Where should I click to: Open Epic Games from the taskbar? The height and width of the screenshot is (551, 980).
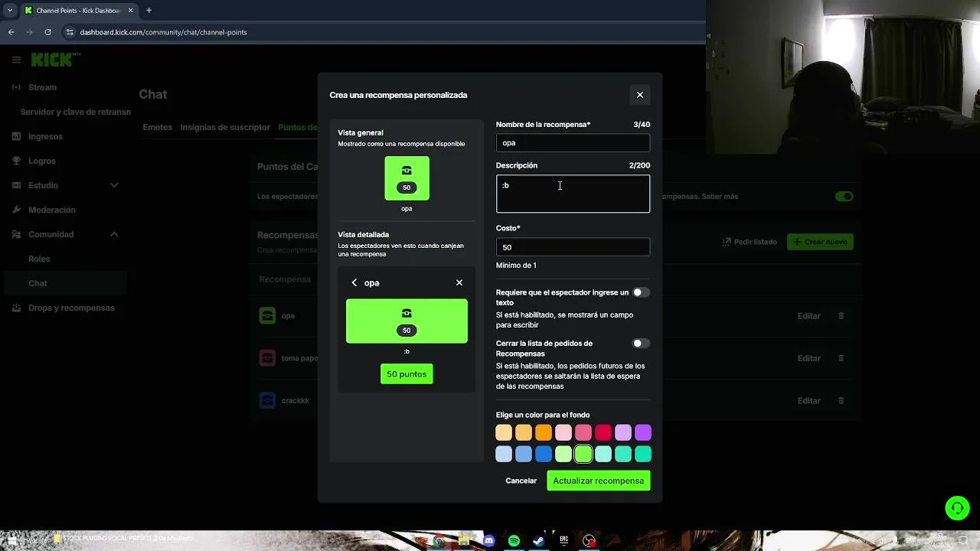563,541
